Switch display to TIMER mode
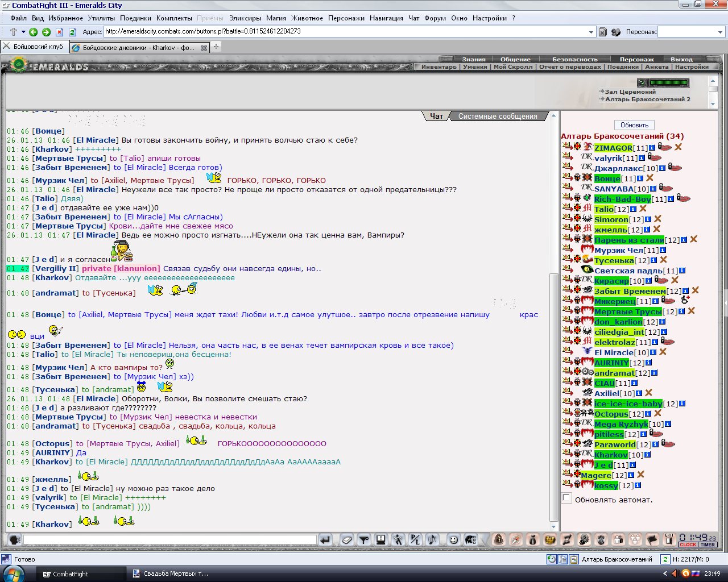 [x=708, y=544]
